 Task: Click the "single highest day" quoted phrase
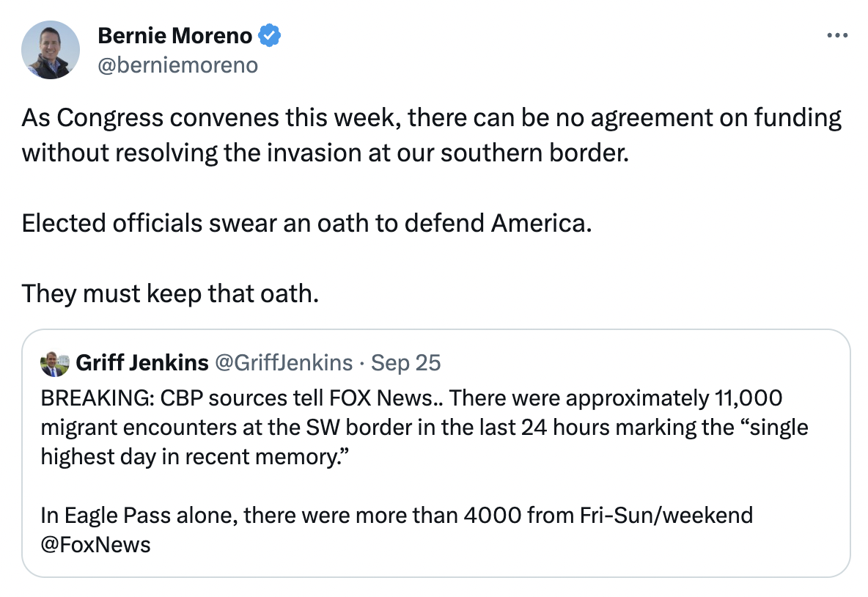tap(759, 427)
